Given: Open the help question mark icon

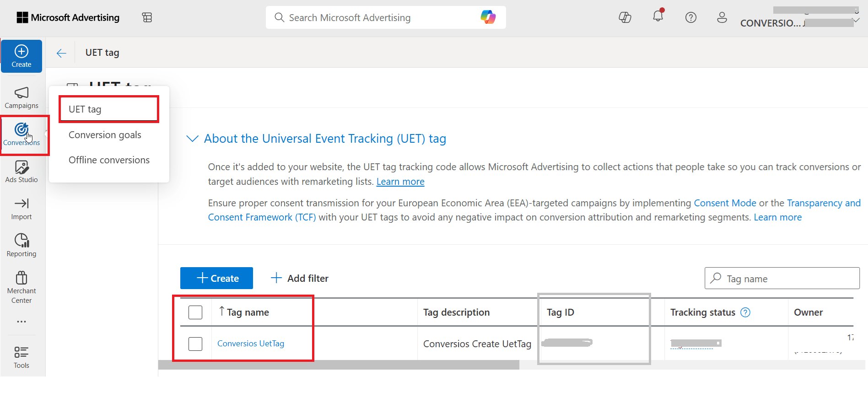Looking at the screenshot, I should click(691, 17).
